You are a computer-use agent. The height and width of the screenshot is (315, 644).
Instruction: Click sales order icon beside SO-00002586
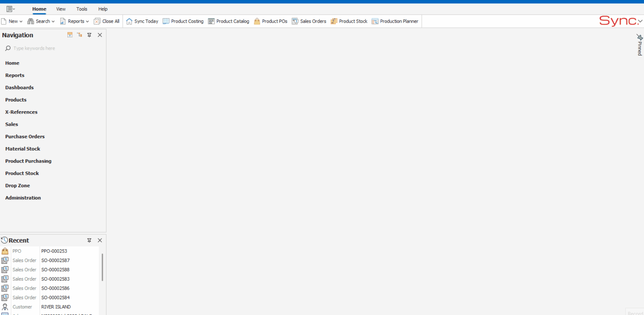5,288
